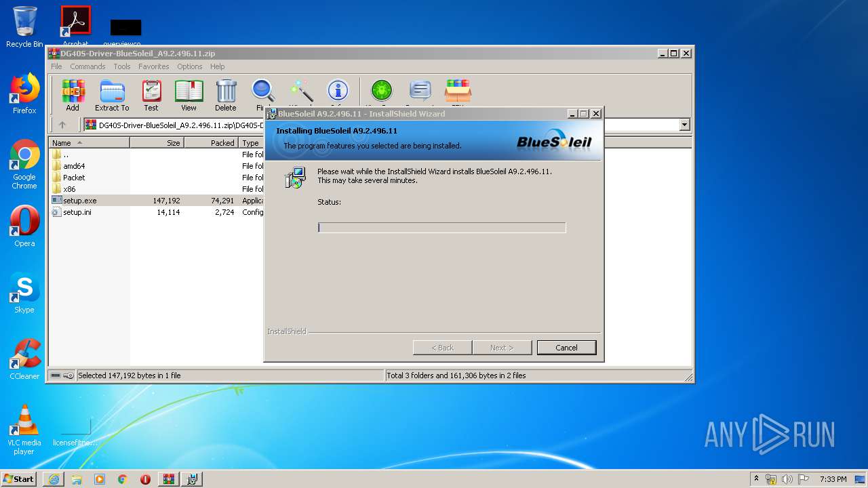Image resolution: width=868 pixels, height=488 pixels.
Task: Select the CCleaner desktop shortcut
Action: [24, 359]
